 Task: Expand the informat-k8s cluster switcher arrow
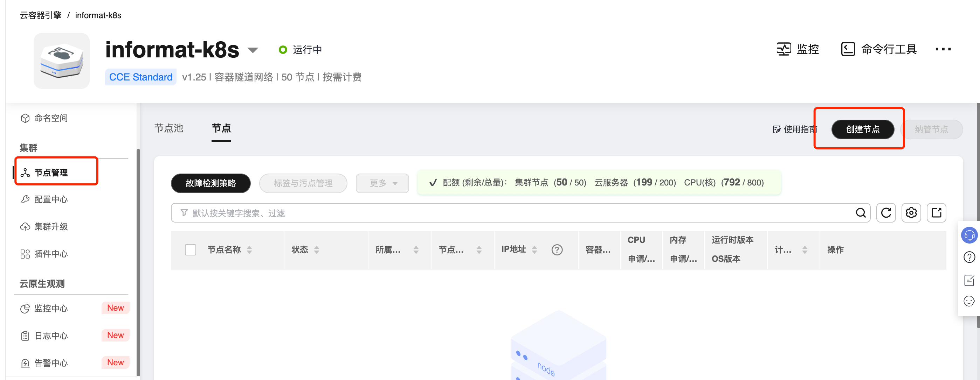pos(253,50)
